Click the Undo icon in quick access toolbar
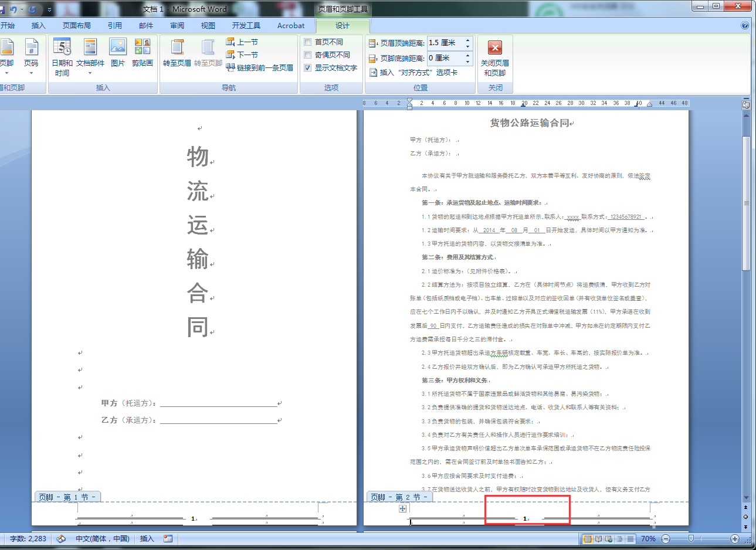Viewport: 756px width, 550px height. tap(13, 9)
